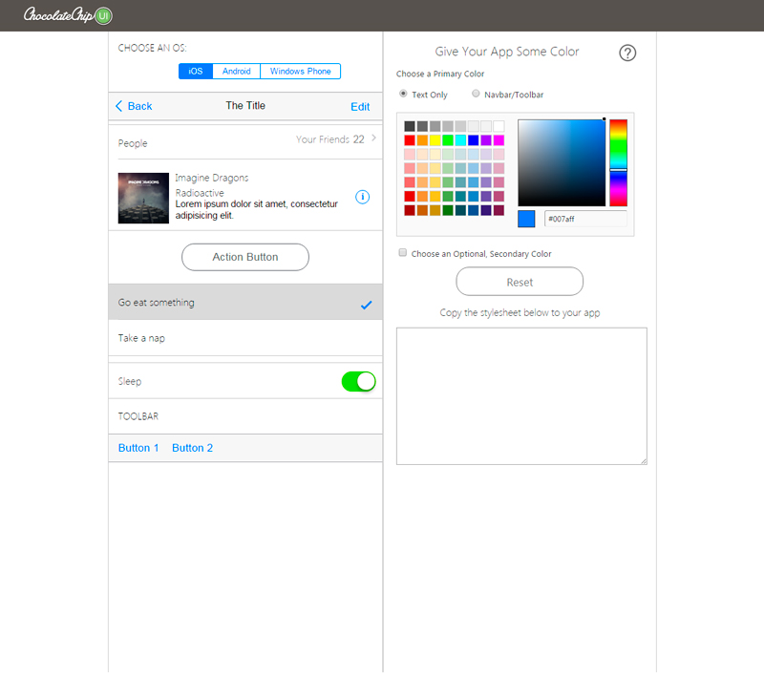
Task: Click the Back chevron in the navbar
Action: 119,106
